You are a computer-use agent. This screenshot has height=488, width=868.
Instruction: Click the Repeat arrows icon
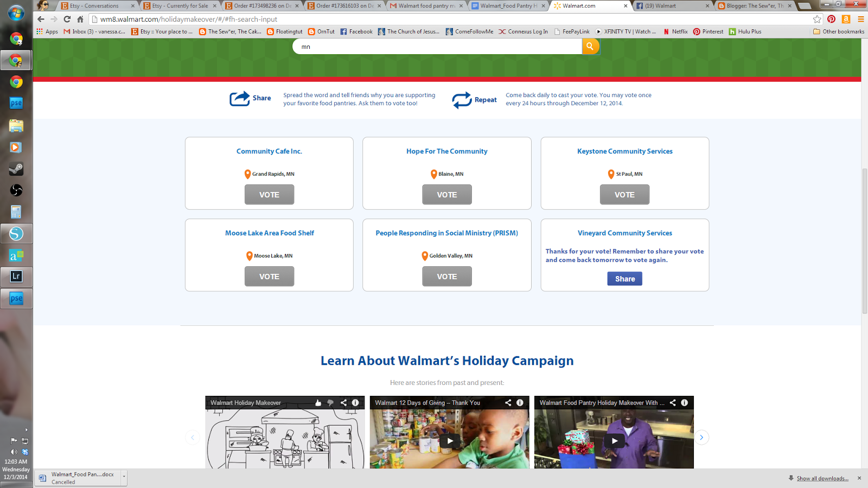[x=462, y=100]
